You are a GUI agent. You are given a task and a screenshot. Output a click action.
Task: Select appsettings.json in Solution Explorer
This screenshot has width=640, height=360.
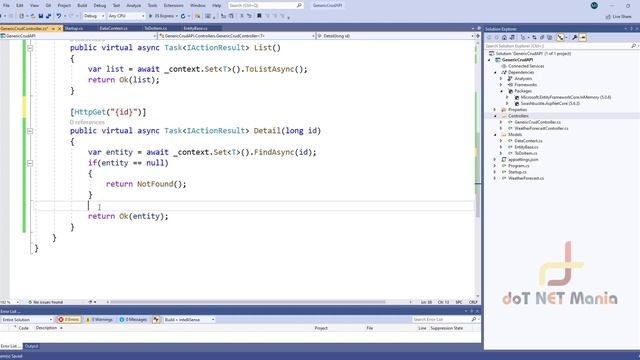point(523,160)
